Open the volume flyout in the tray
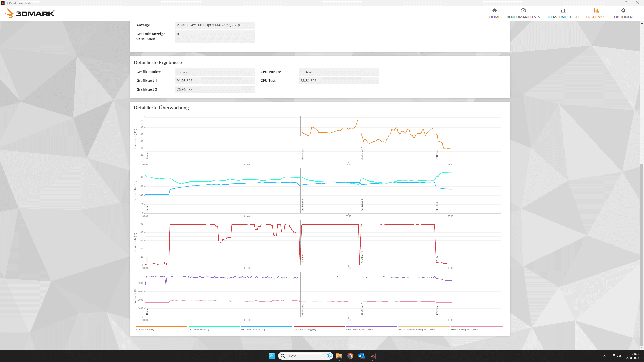The image size is (644, 362). coord(619,356)
